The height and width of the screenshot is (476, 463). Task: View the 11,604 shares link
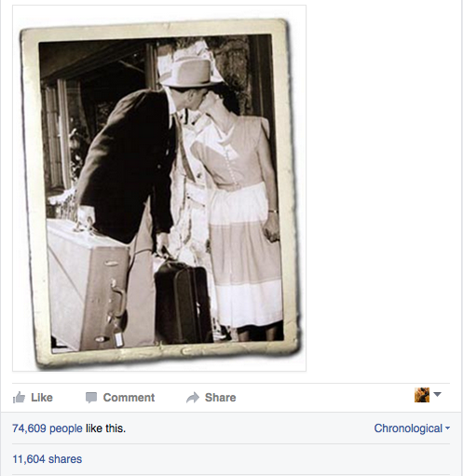click(48, 459)
